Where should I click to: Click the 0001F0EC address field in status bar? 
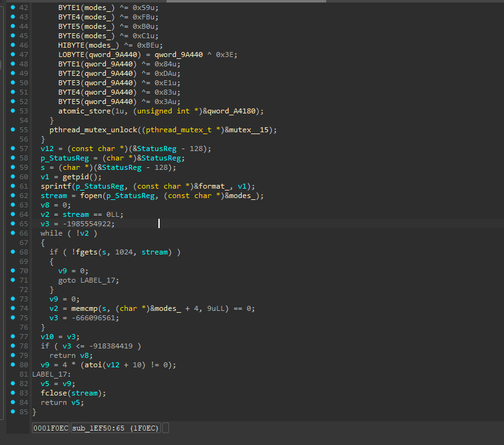[51, 428]
